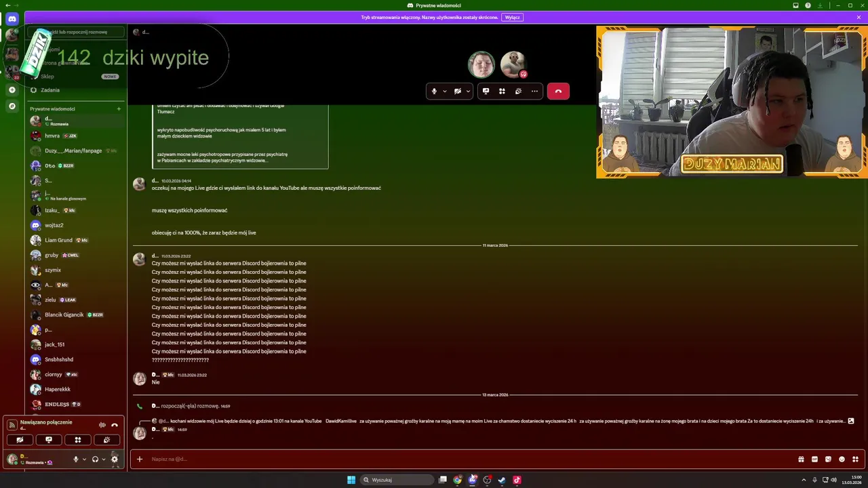Open the gift icon in message bar
The image size is (868, 488).
point(801,459)
